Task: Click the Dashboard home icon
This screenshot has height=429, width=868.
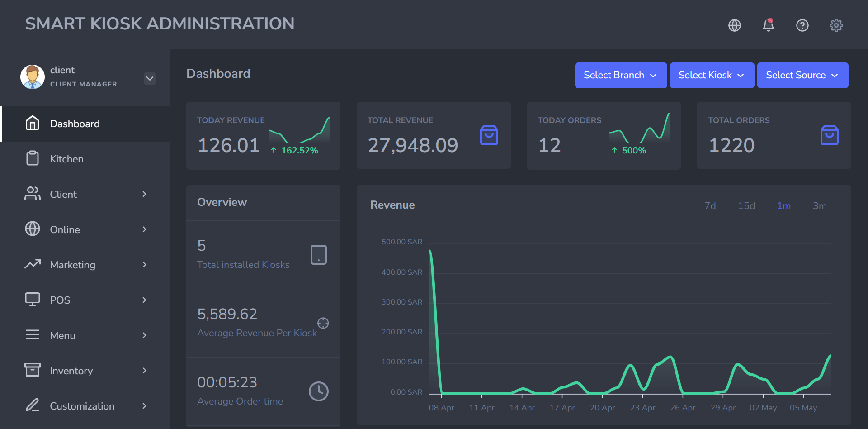Action: (33, 123)
